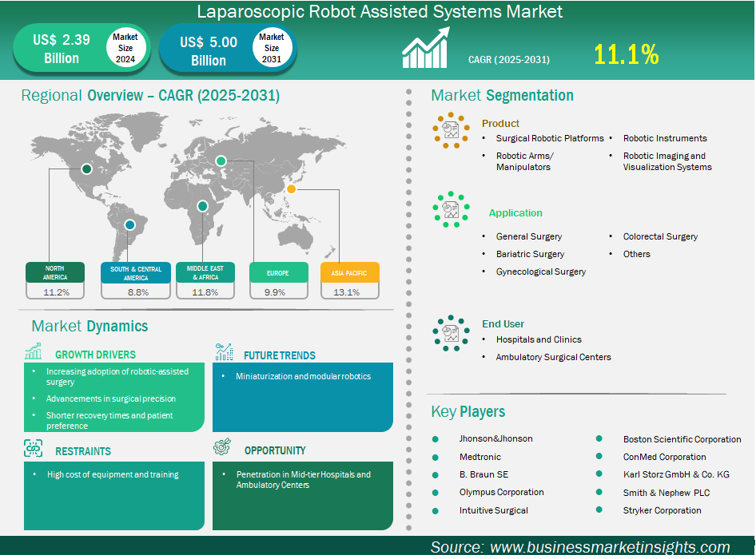The height and width of the screenshot is (559, 756).
Task: Click the green Application segmentation icon
Action: pos(451,210)
